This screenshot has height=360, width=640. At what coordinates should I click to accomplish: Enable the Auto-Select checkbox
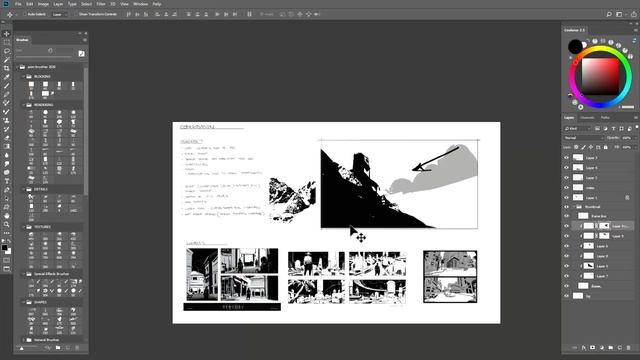(24, 14)
